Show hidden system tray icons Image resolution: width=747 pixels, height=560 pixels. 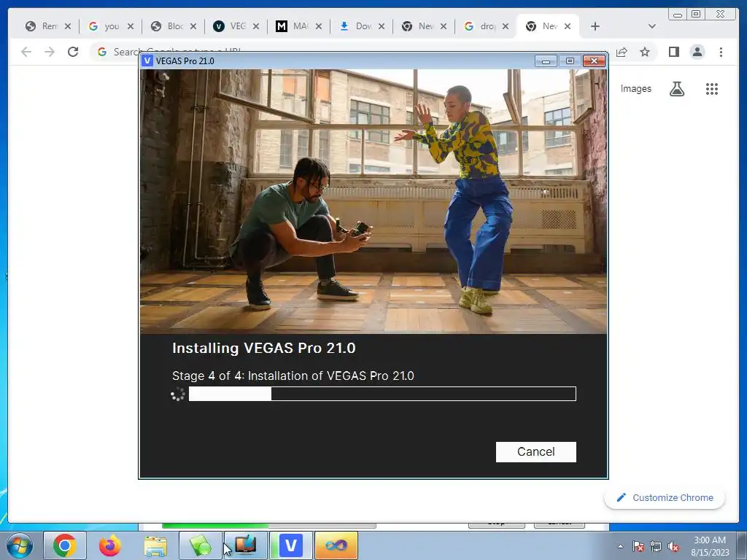tap(620, 546)
